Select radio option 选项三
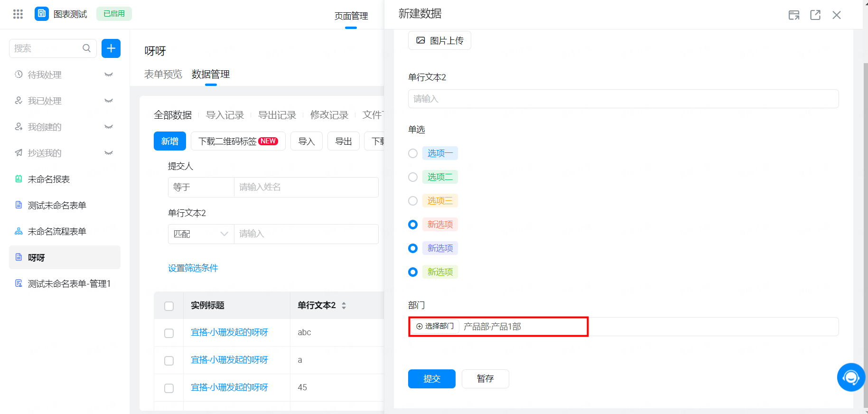 click(x=413, y=201)
